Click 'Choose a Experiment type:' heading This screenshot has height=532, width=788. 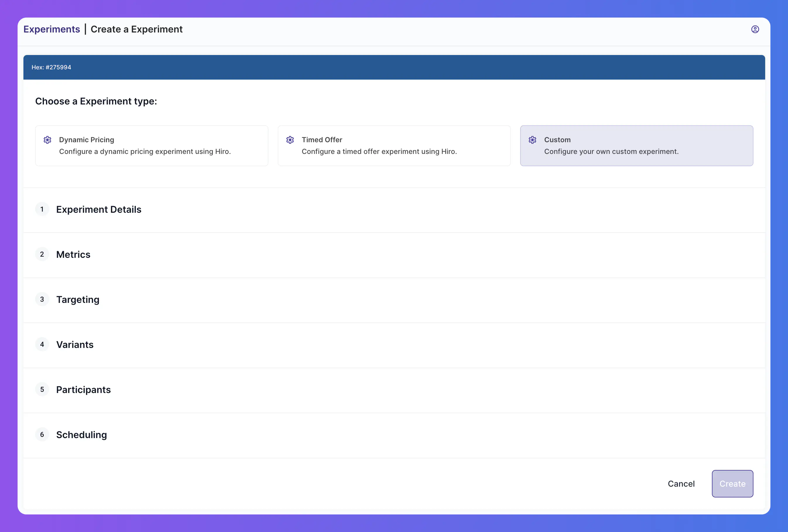pos(96,101)
